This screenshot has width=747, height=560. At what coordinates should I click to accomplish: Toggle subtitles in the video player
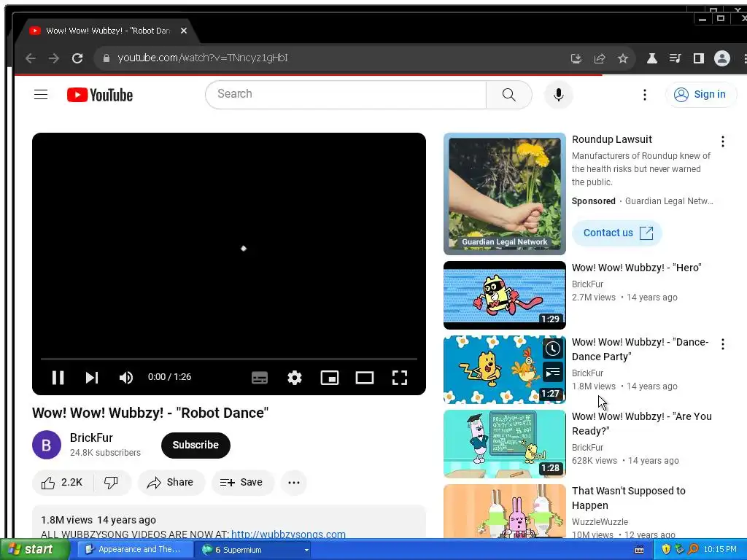pyautogui.click(x=260, y=378)
